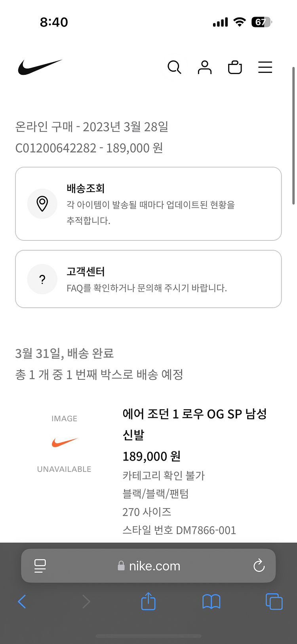Tap the page scrollbar indicator

click(293, 135)
